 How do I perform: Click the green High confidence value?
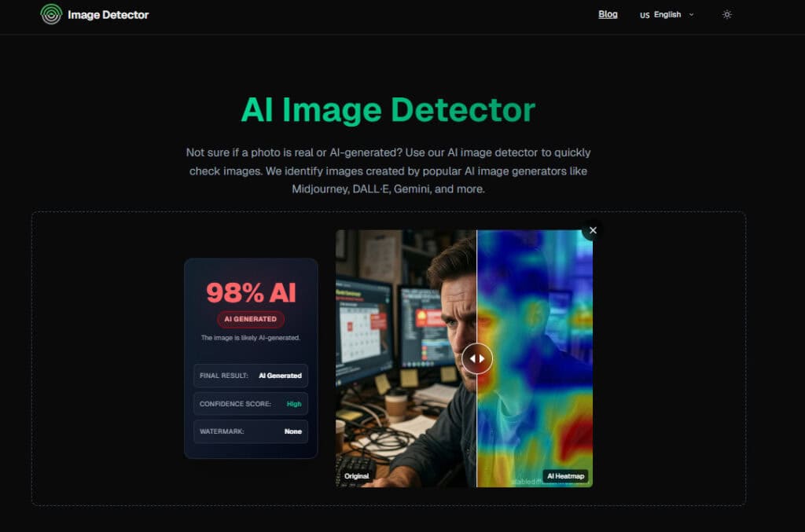[293, 404]
